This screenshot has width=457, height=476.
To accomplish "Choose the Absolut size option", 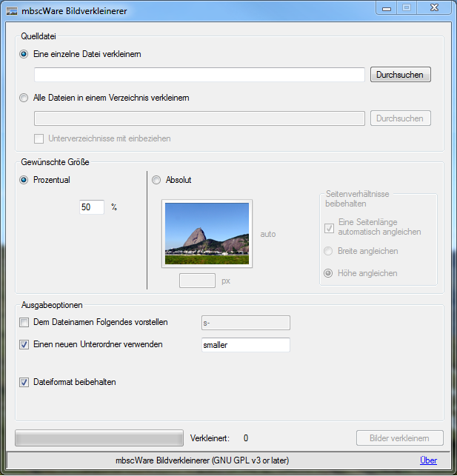I will coord(156,180).
